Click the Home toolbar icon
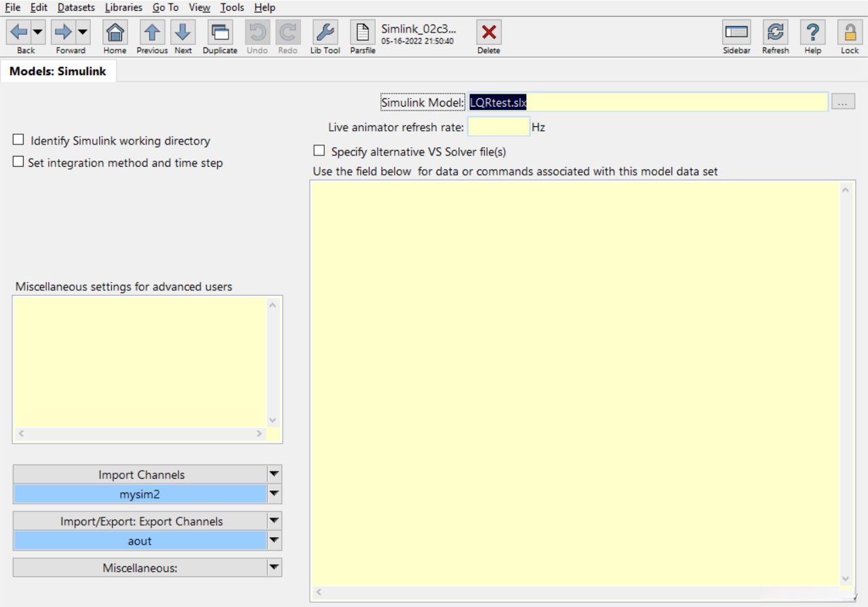 pyautogui.click(x=115, y=32)
